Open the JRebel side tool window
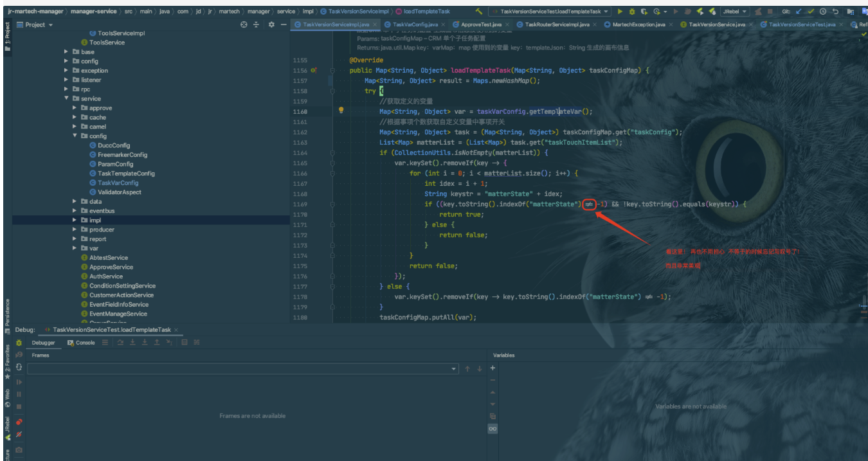This screenshot has width=868, height=461. [x=8, y=429]
